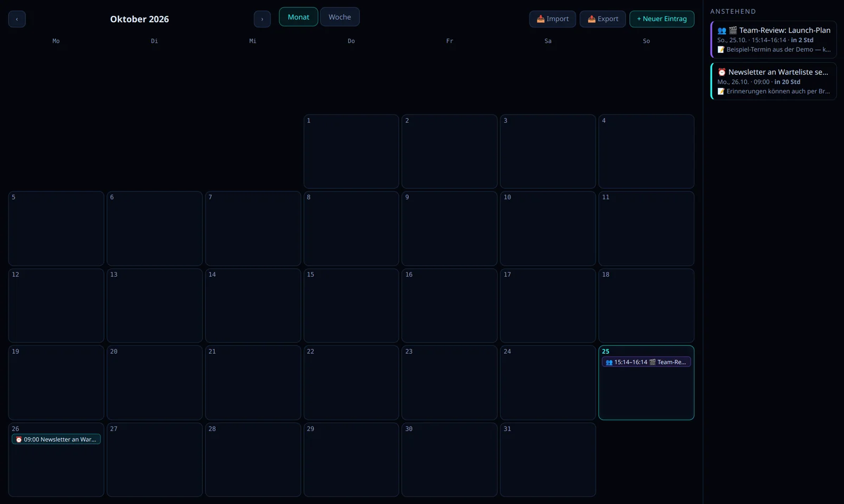Click the Mo weekday header
844x504 pixels.
click(x=56, y=41)
